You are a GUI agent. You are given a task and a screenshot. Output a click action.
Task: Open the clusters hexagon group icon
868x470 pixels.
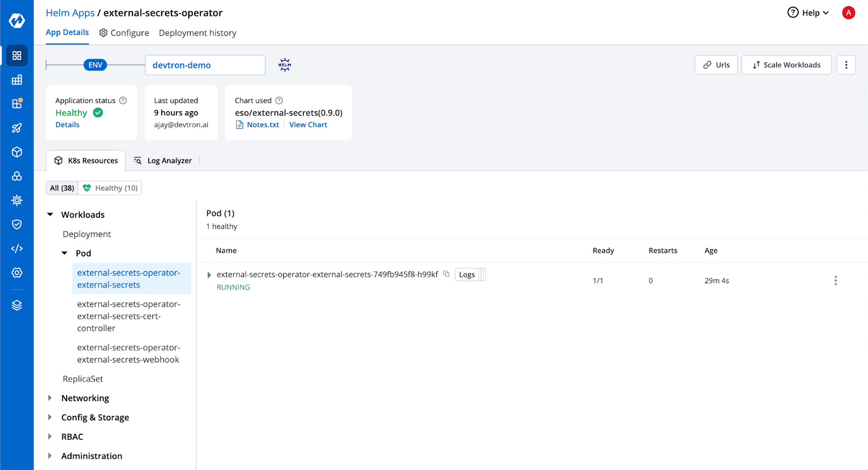[17, 176]
